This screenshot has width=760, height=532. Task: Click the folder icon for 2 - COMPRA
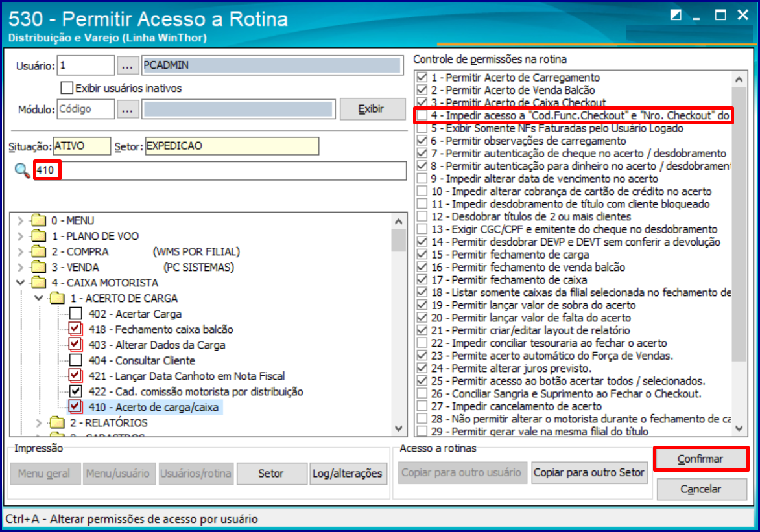coord(38,252)
